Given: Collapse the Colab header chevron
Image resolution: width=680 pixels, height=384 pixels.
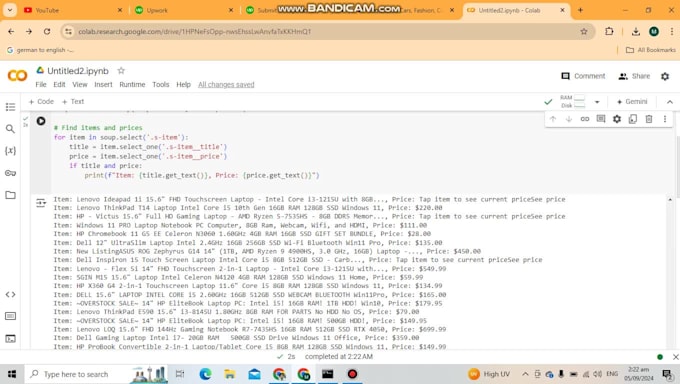Looking at the screenshot, I should (x=670, y=102).
